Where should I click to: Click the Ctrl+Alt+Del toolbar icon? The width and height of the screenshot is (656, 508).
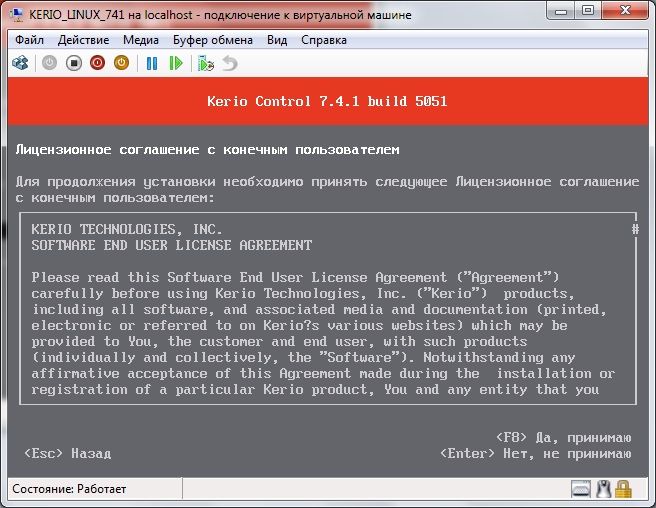[x=19, y=63]
